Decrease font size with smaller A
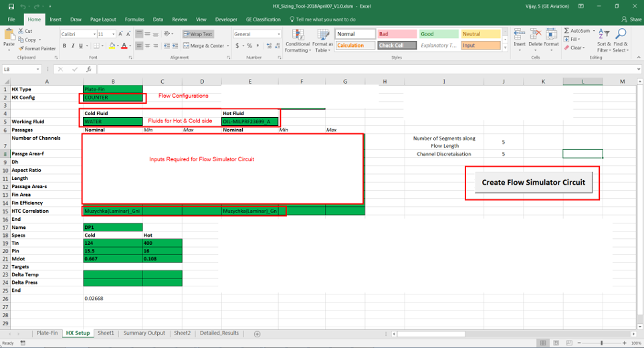This screenshot has width=644, height=348. (x=128, y=34)
